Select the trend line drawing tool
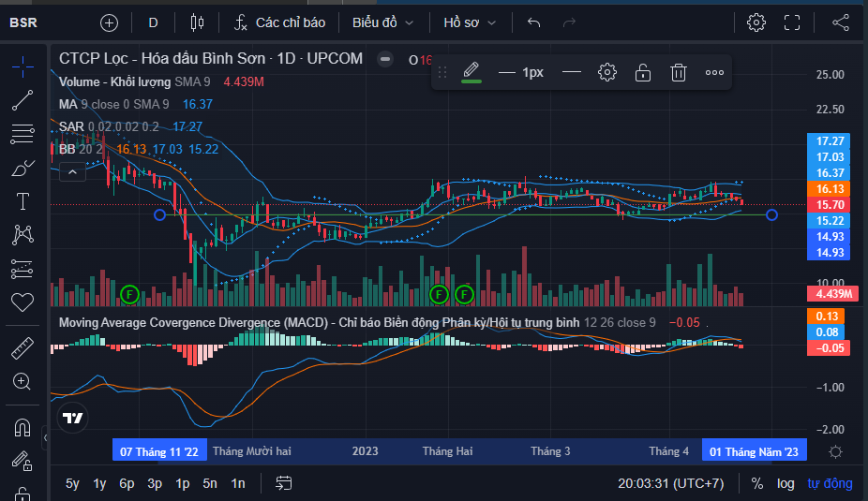The image size is (868, 501). click(22, 100)
